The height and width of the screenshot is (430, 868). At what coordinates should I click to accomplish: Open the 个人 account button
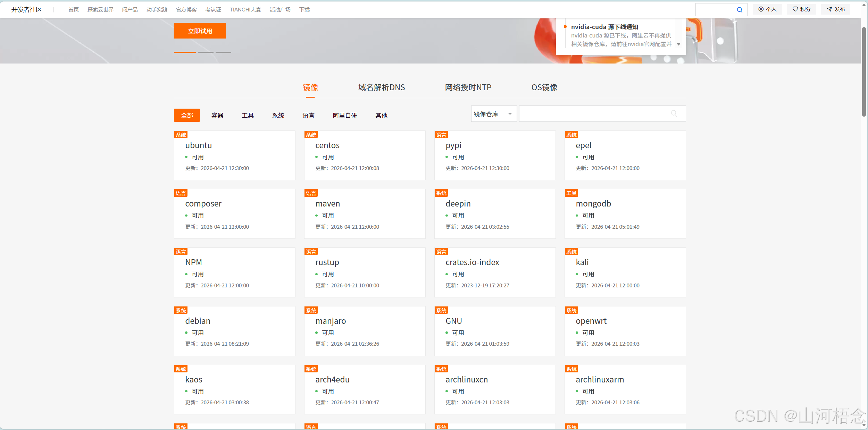pos(767,9)
